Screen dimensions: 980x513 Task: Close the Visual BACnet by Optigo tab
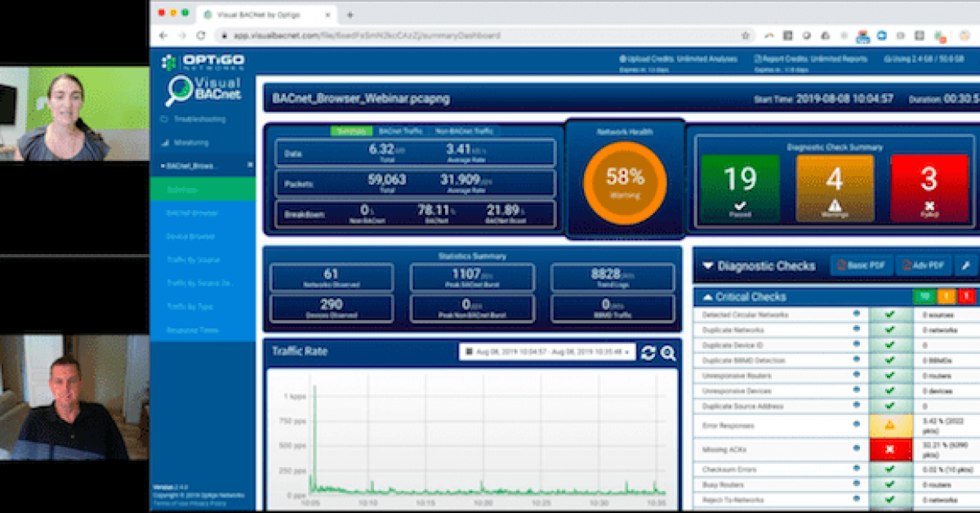click(328, 15)
